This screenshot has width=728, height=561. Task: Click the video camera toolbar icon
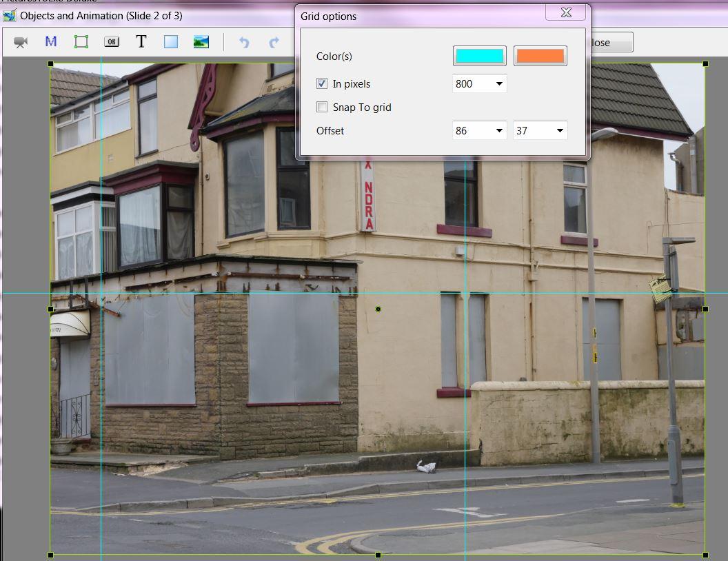click(x=21, y=42)
